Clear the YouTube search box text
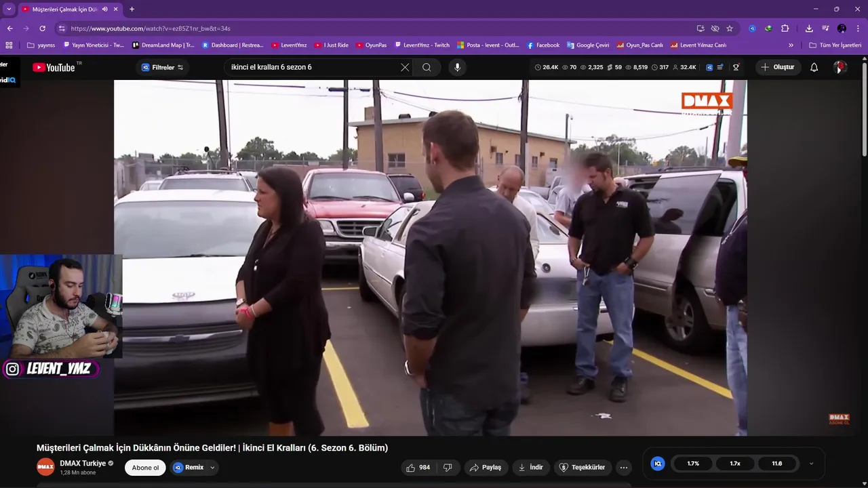 405,67
